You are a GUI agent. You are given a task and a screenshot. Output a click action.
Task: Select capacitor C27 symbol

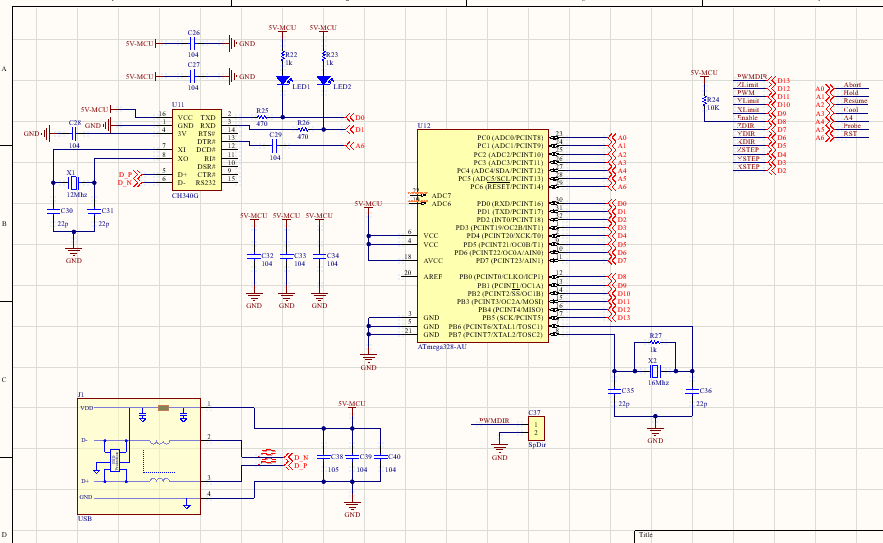[193, 76]
